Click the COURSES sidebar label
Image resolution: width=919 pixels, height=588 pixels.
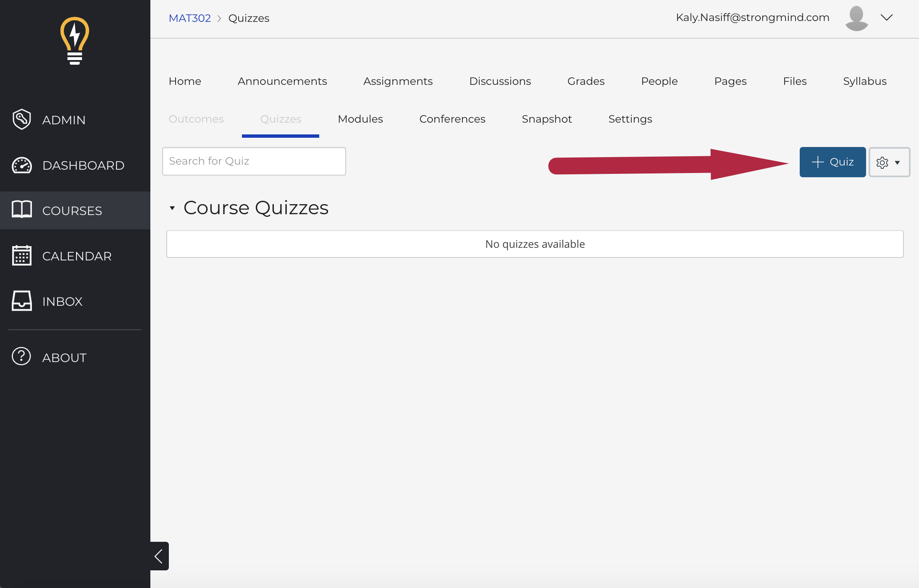pyautogui.click(x=72, y=211)
